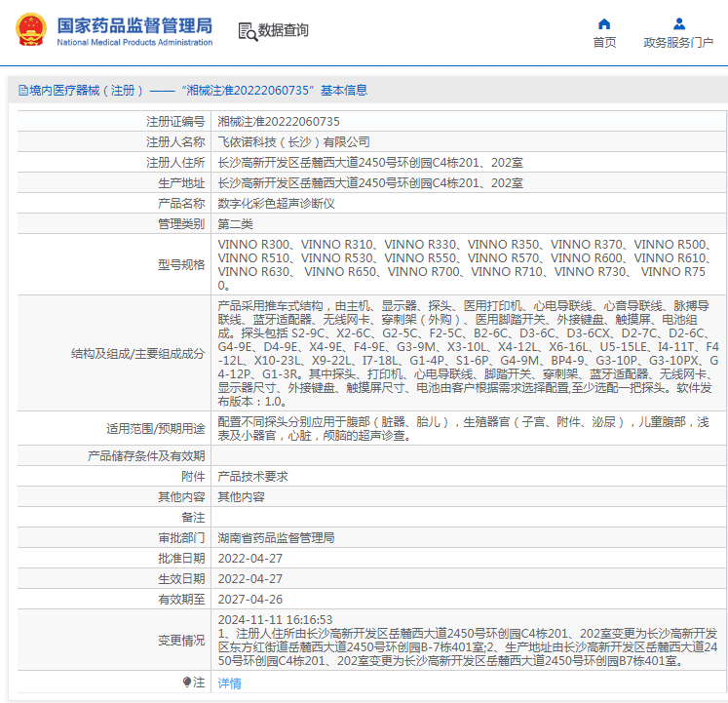This screenshot has height=703, width=728.
Task: Click change timestamp 2024-11-11 16:16:53
Action: (275, 619)
